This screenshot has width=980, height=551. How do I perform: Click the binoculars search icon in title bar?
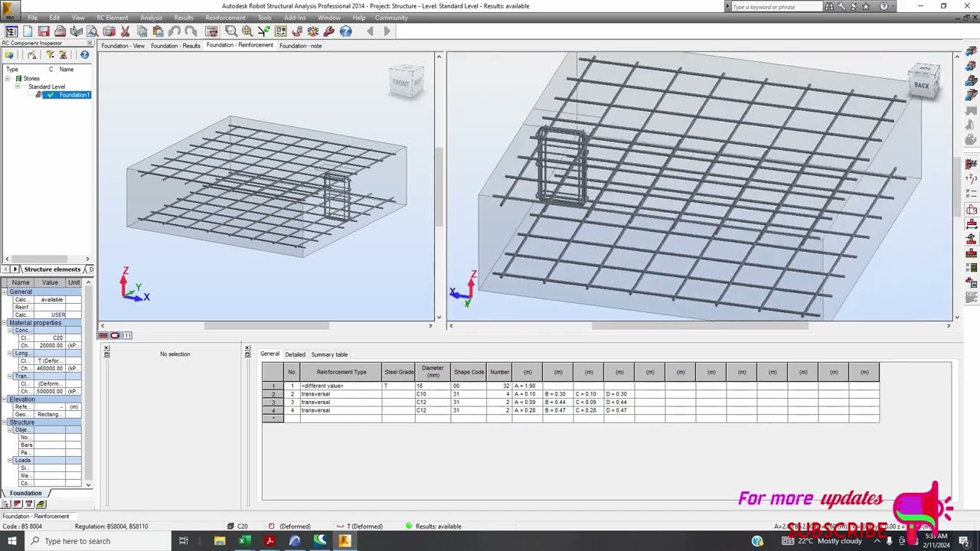click(x=829, y=6)
